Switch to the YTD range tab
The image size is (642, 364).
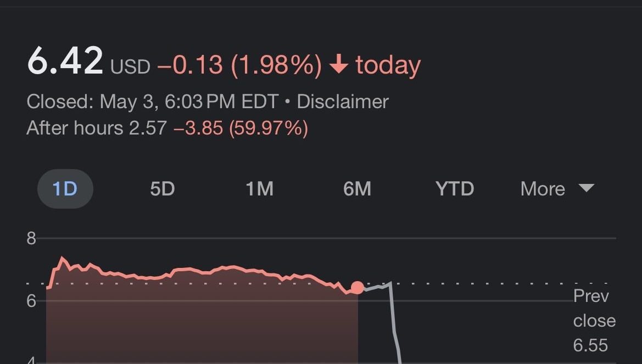454,189
